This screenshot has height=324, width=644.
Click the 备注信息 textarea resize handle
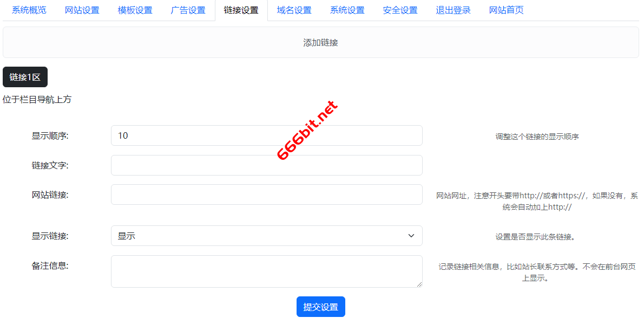click(419, 284)
